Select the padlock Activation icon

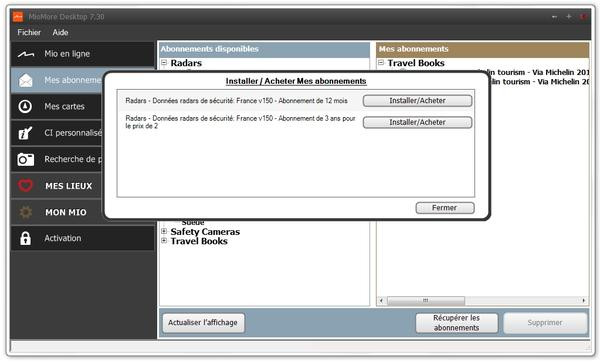(x=25, y=238)
